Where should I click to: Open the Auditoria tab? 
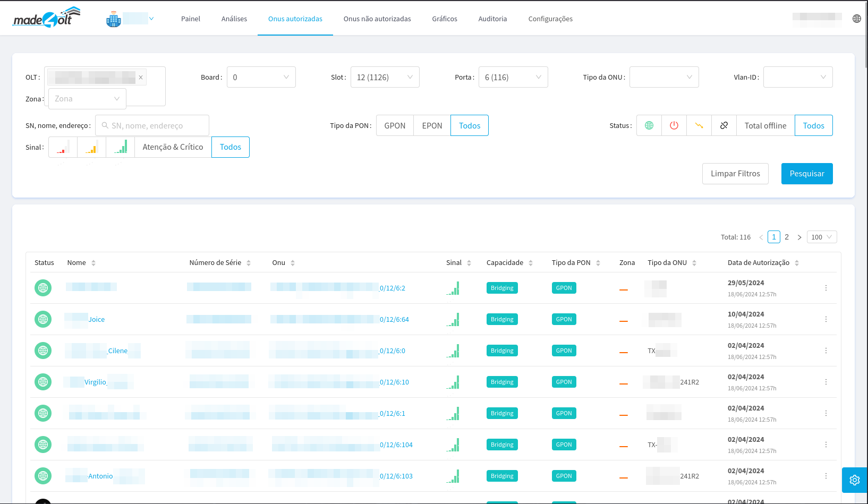point(492,19)
